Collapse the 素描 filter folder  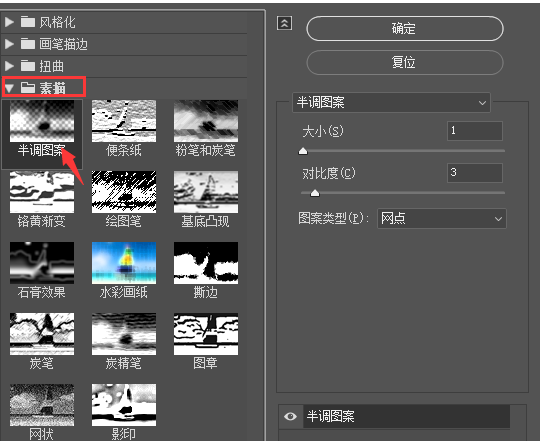9,88
